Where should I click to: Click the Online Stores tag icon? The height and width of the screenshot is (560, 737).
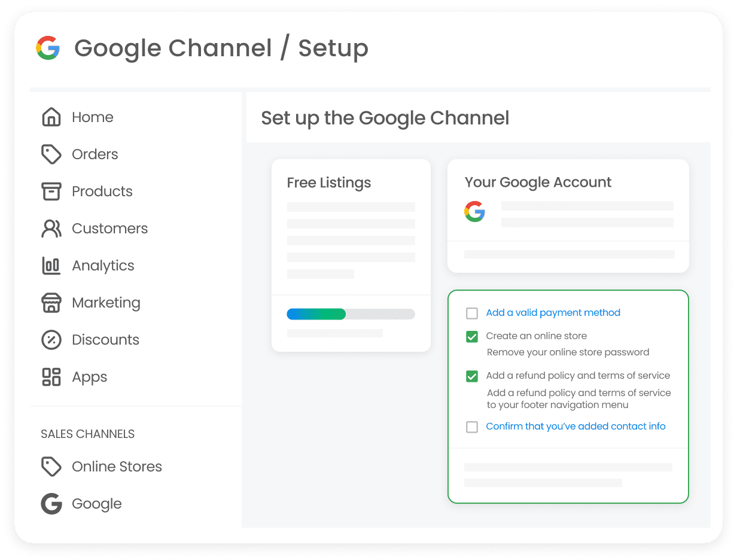tap(51, 466)
